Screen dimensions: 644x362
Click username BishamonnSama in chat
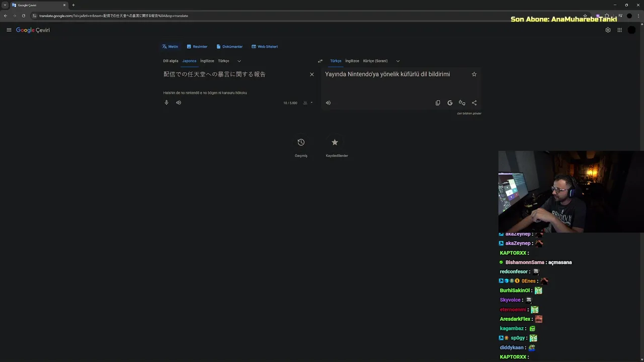pyautogui.click(x=525, y=262)
